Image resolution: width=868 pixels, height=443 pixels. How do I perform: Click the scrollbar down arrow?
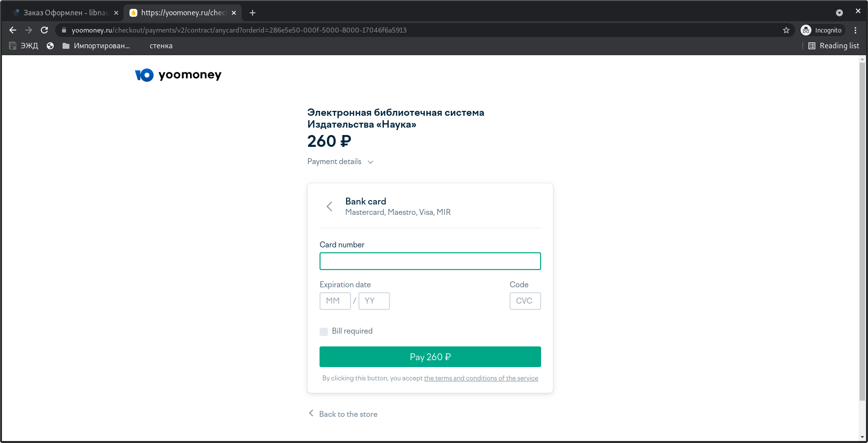click(x=862, y=437)
